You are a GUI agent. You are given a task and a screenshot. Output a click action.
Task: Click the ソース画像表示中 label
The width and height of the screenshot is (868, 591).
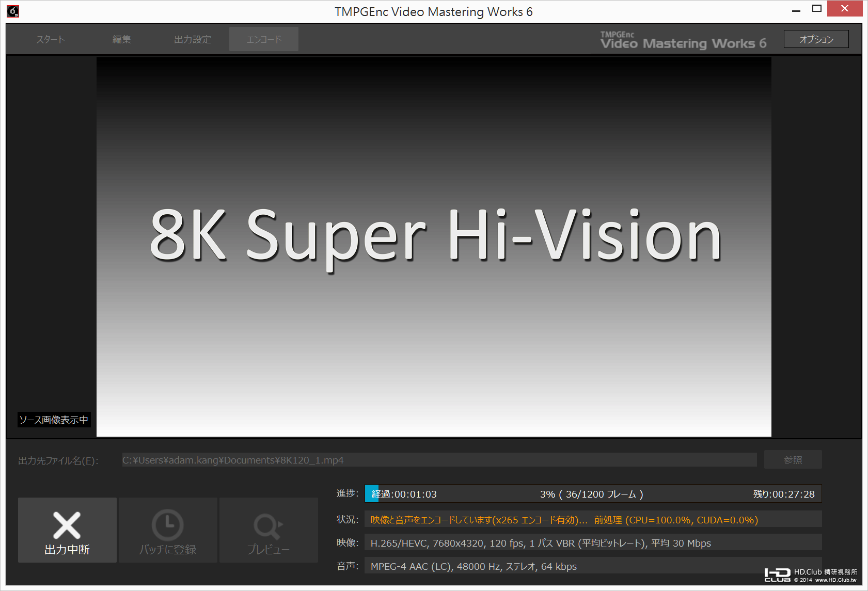pyautogui.click(x=54, y=420)
